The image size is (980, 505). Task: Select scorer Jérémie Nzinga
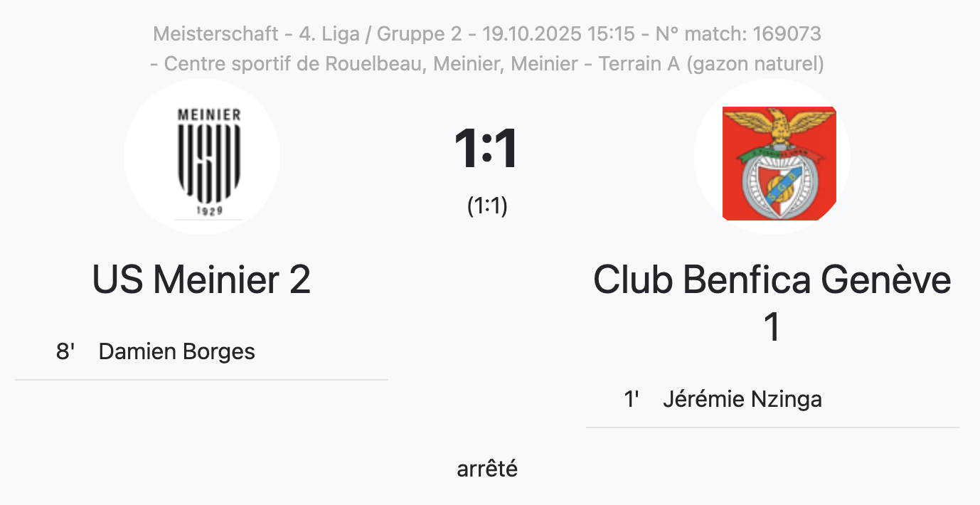tap(742, 400)
